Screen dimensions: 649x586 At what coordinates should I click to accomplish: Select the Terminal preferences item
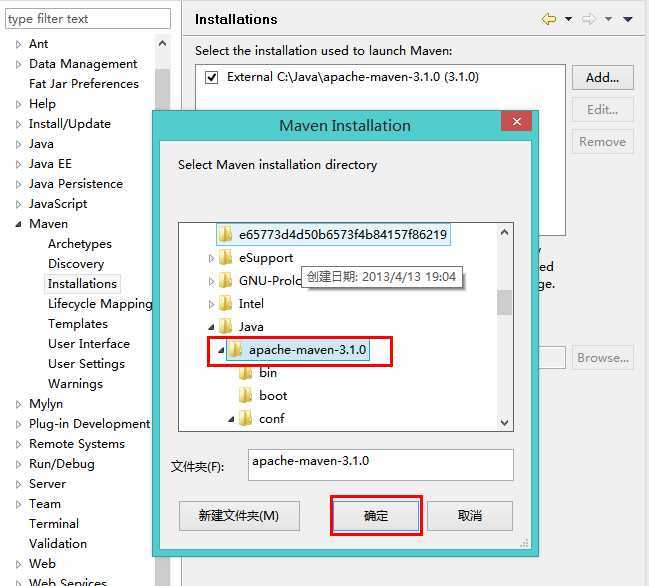click(x=54, y=524)
